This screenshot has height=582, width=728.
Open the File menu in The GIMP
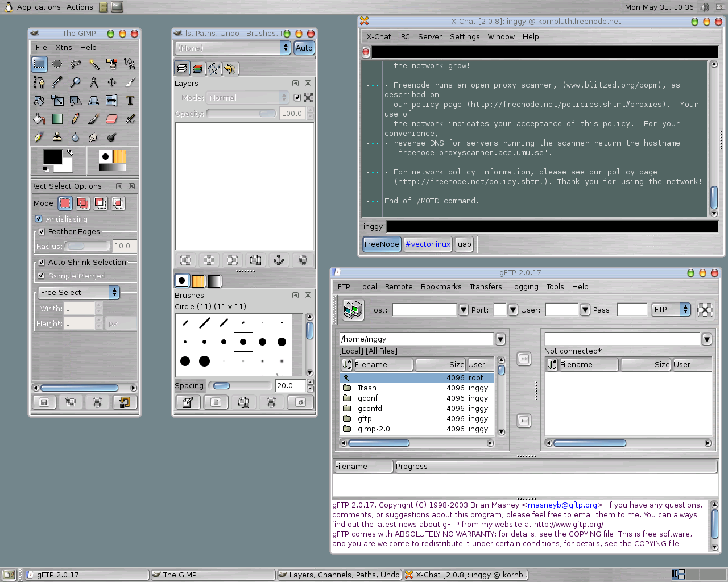42,48
